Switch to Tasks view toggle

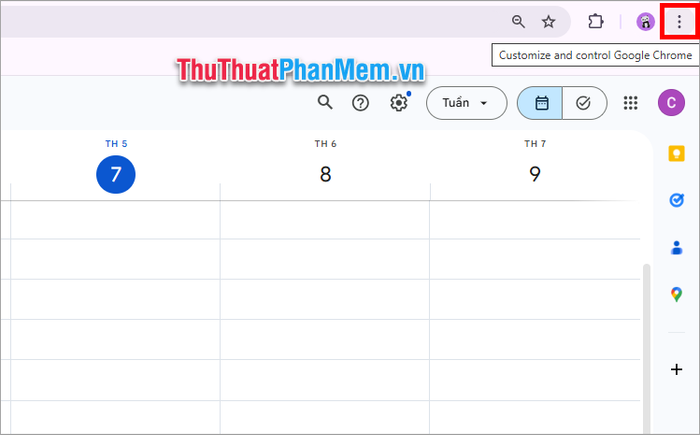pyautogui.click(x=584, y=103)
